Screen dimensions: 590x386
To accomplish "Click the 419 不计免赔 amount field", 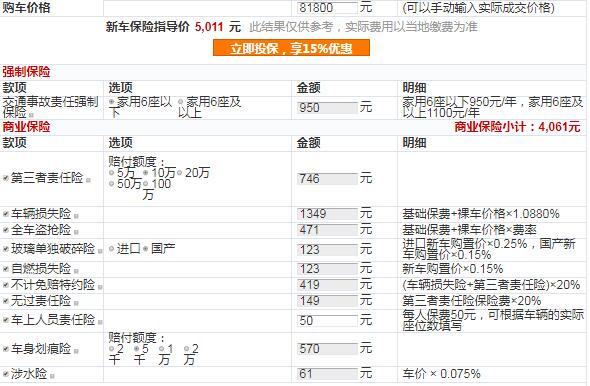I will (x=327, y=285).
